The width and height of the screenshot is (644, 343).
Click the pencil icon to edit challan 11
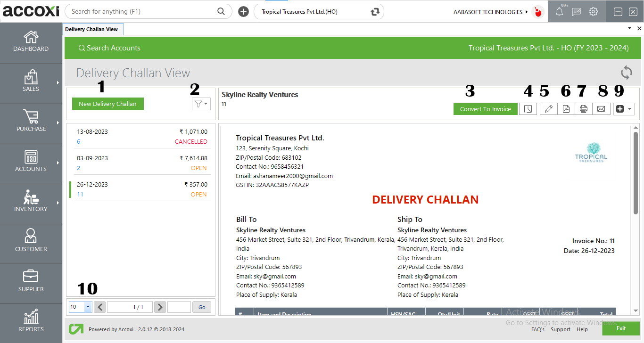[548, 108]
